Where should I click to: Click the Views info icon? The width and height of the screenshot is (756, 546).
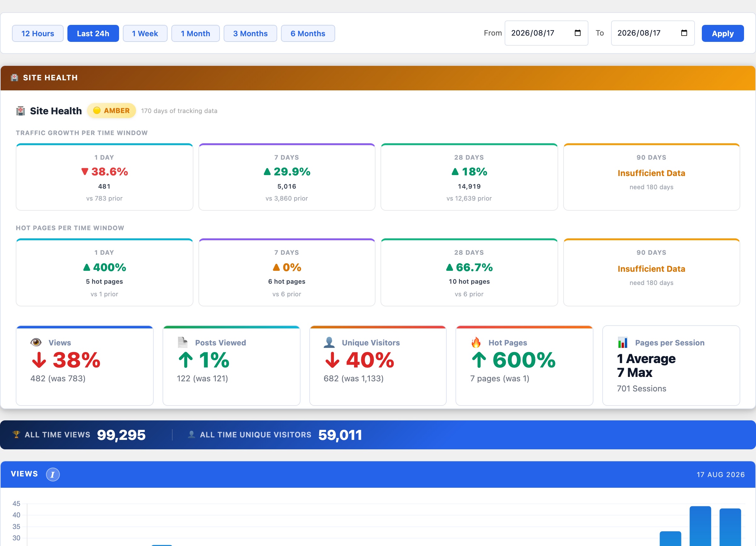(x=53, y=475)
